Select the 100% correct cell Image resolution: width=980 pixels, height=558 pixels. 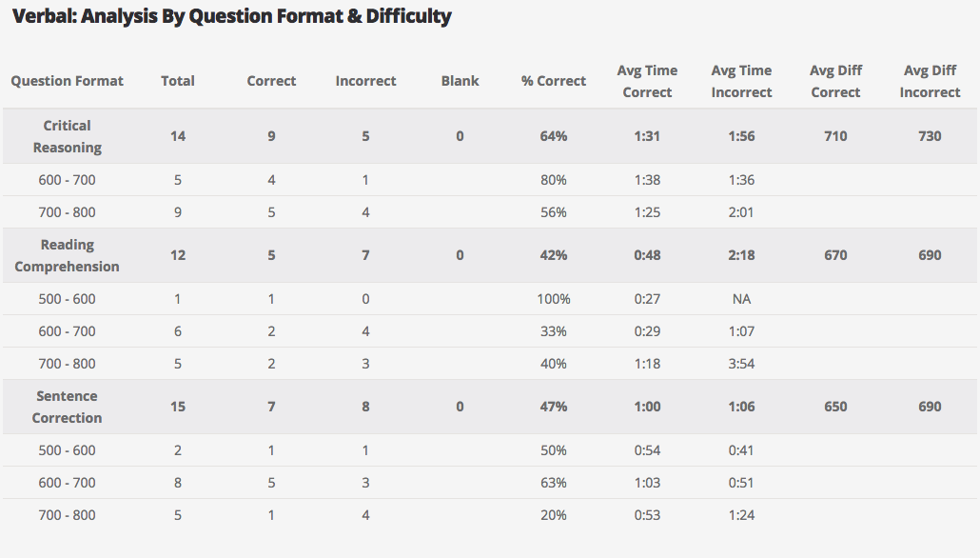pos(554,299)
